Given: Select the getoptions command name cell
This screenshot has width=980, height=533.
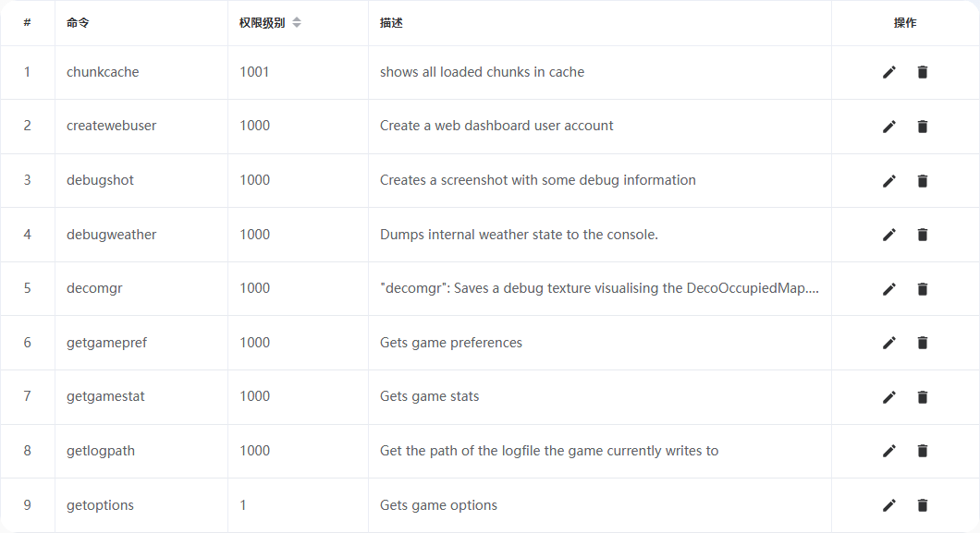Looking at the screenshot, I should click(x=141, y=505).
